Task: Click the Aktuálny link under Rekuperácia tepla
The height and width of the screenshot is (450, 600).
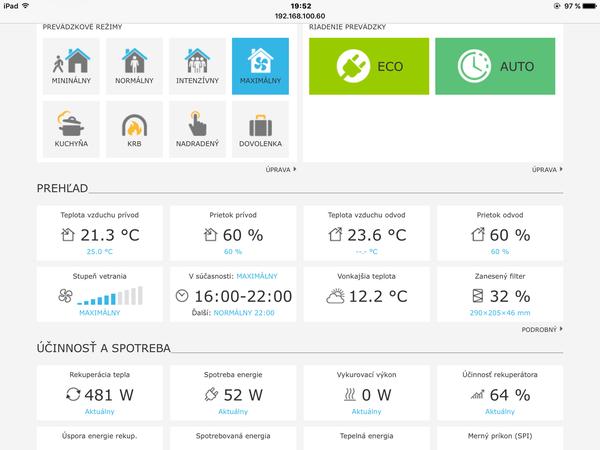Action: click(x=100, y=411)
